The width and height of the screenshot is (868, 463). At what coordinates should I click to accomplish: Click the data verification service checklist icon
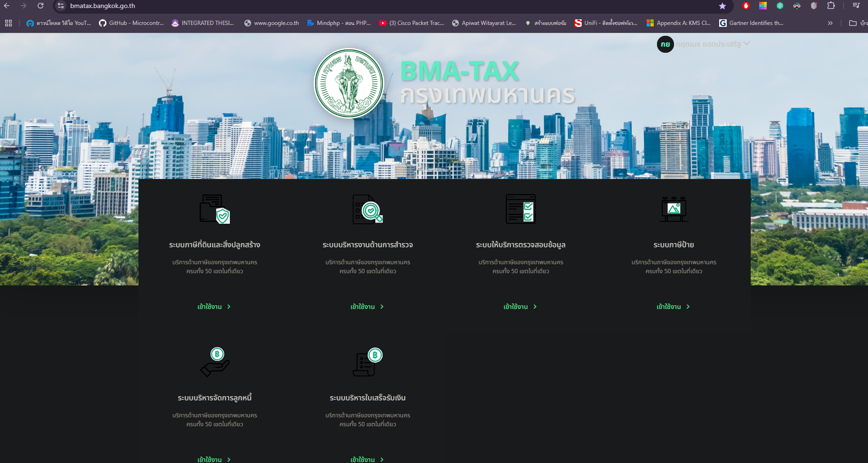[521, 209]
